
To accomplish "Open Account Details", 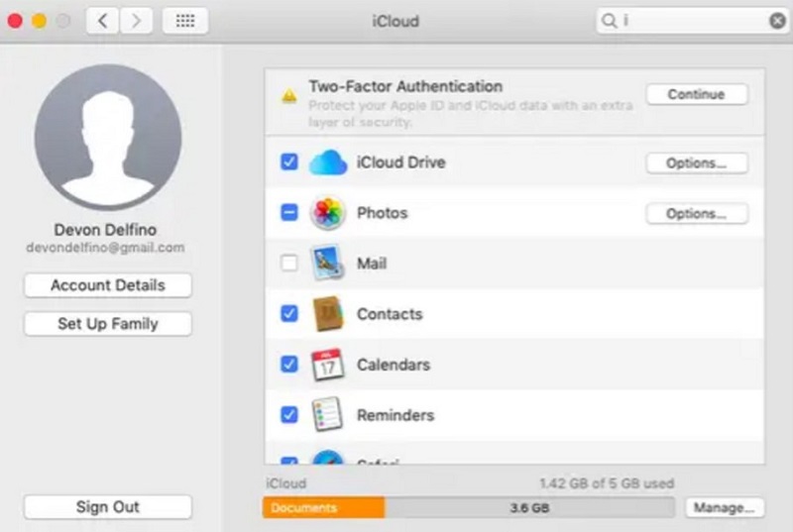I will click(x=108, y=285).
